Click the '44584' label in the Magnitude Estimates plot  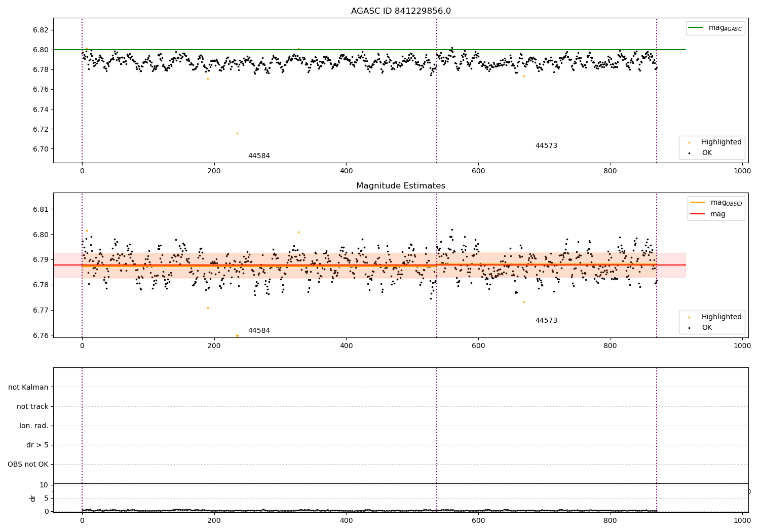click(x=259, y=331)
